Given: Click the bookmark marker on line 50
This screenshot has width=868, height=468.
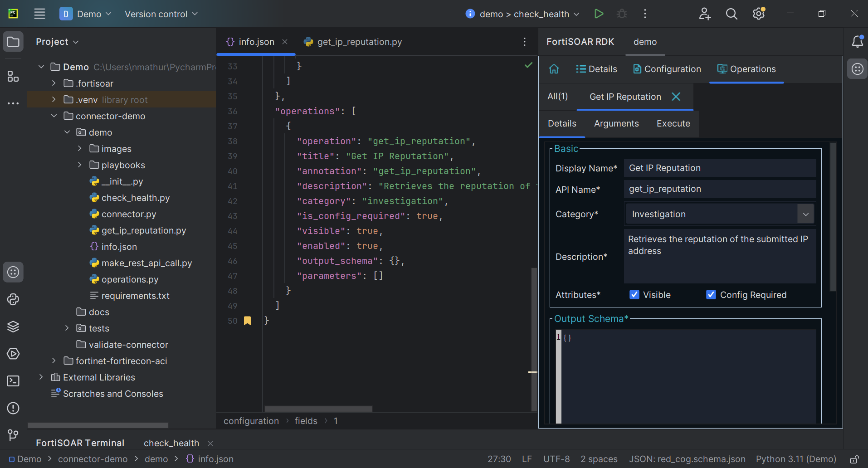Looking at the screenshot, I should [x=247, y=321].
